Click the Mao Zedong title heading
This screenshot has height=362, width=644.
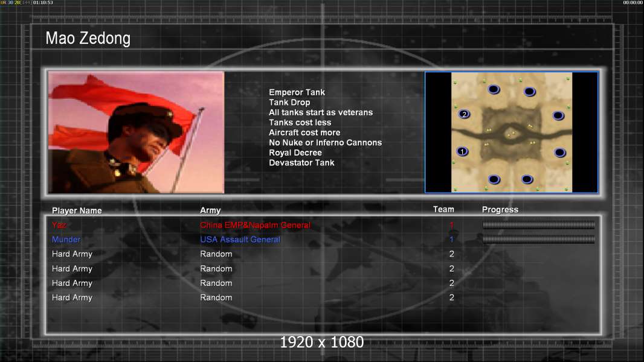(88, 38)
